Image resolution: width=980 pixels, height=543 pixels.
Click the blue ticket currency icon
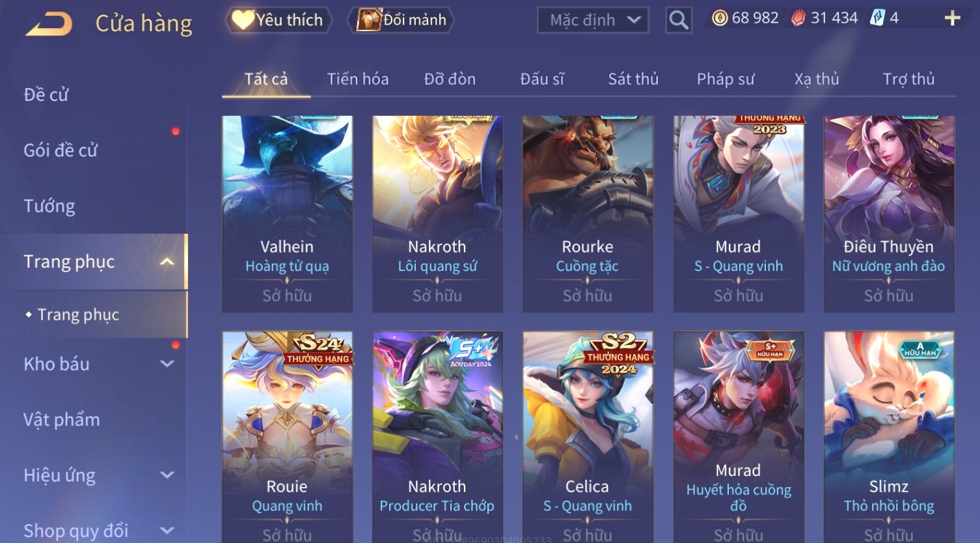[877, 18]
